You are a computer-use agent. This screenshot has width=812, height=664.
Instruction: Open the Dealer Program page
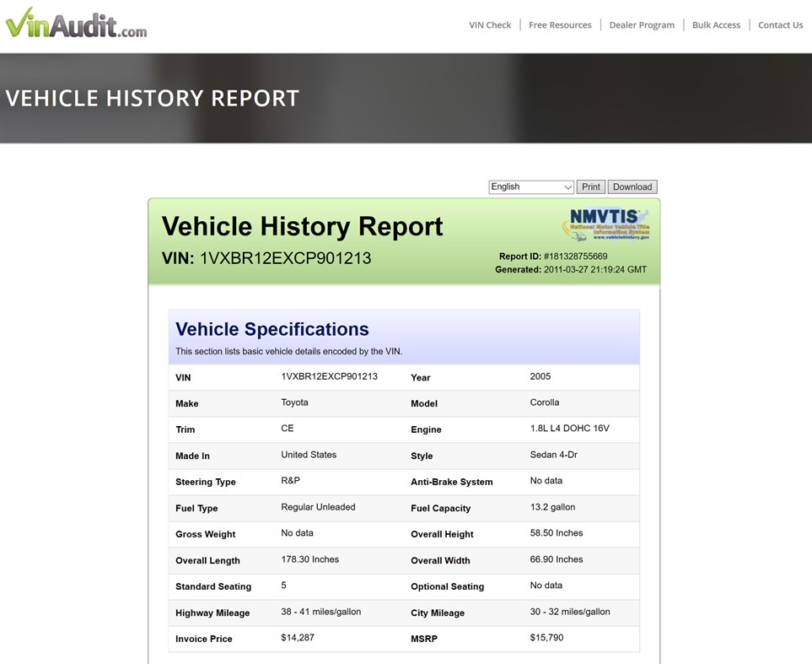(x=642, y=25)
